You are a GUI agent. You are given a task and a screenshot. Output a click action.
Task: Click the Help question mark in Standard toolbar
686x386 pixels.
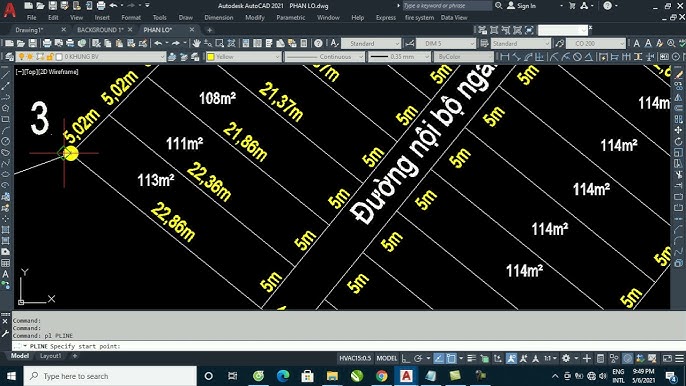318,43
